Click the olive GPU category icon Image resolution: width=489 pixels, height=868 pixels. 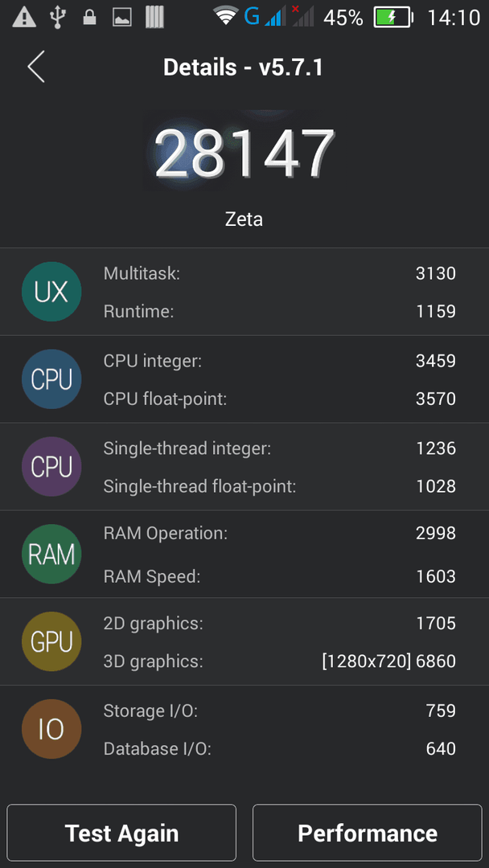(51, 641)
